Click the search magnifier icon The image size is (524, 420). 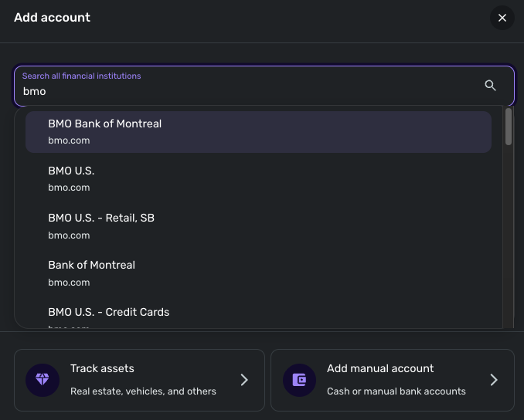[x=490, y=85]
